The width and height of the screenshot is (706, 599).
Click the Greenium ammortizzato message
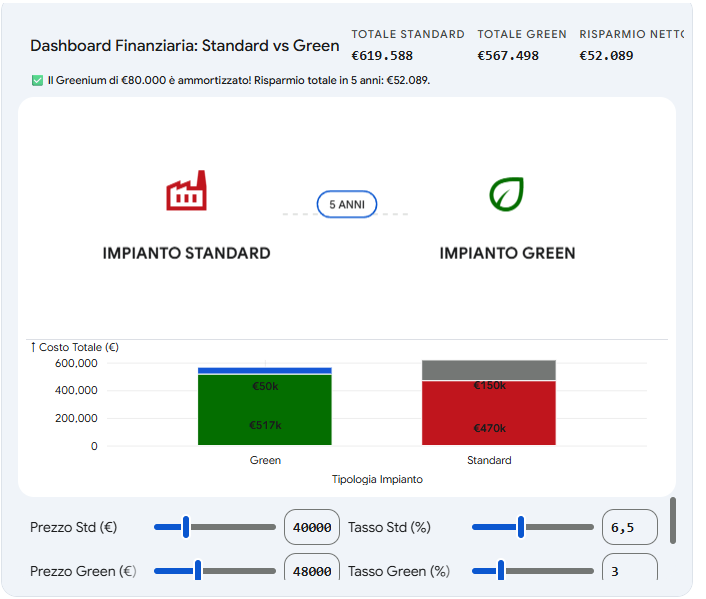[239, 81]
